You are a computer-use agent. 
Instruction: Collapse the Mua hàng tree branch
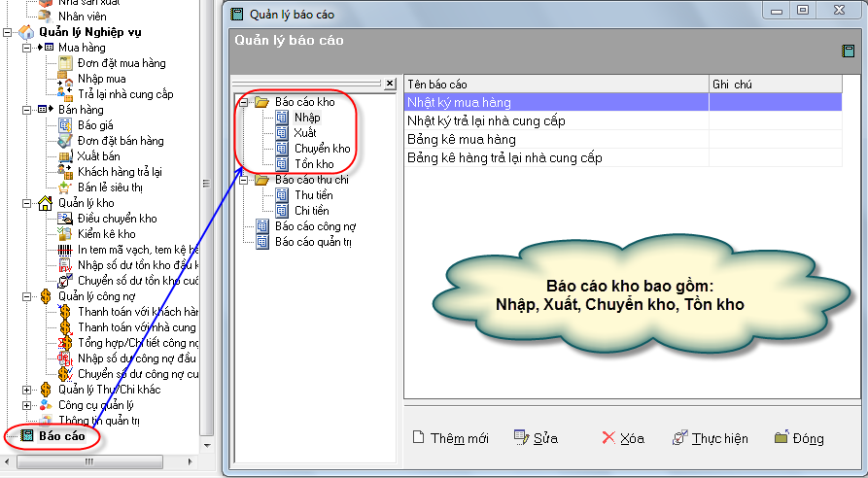[26, 48]
